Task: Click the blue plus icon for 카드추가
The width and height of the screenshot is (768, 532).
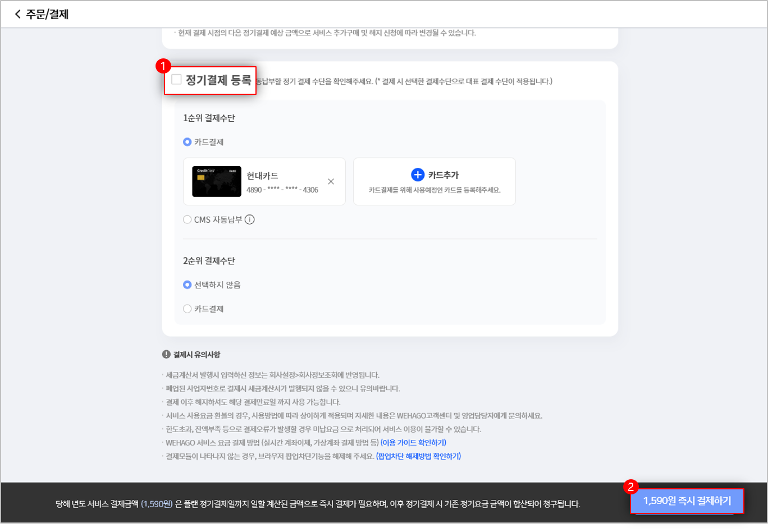Action: pyautogui.click(x=418, y=175)
